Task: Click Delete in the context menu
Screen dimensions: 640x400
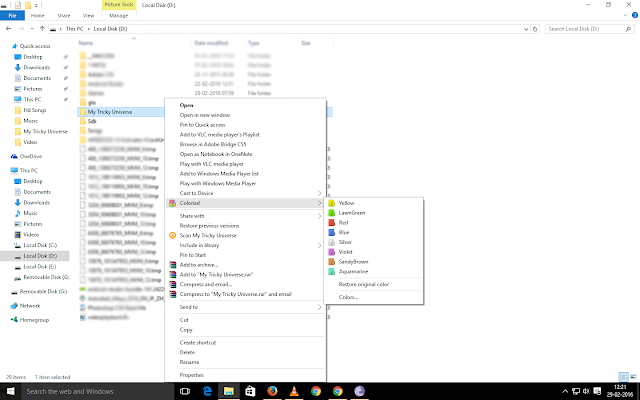Action: click(x=245, y=353)
